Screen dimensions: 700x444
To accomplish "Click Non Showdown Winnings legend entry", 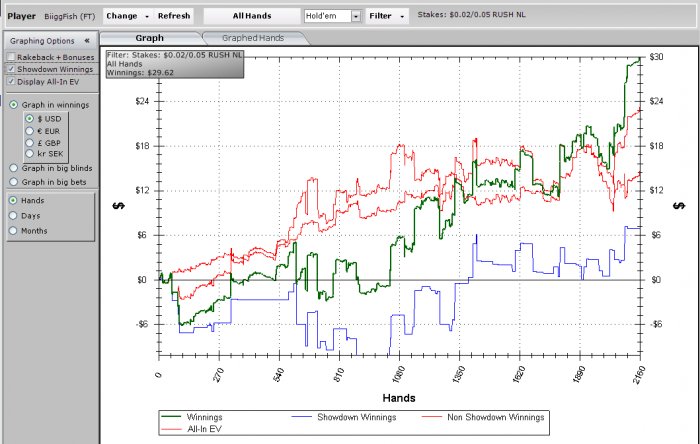I will click(x=483, y=417).
